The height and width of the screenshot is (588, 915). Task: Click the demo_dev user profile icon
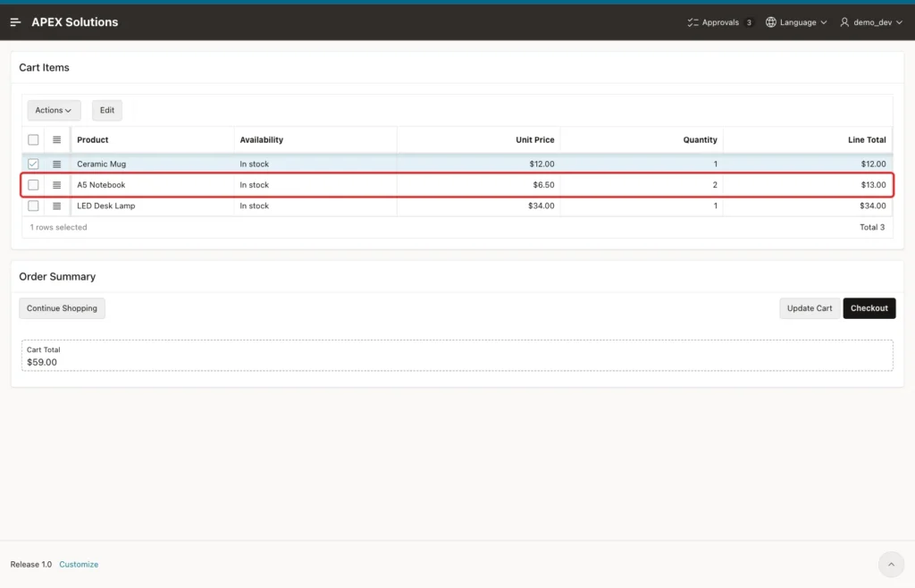[844, 22]
